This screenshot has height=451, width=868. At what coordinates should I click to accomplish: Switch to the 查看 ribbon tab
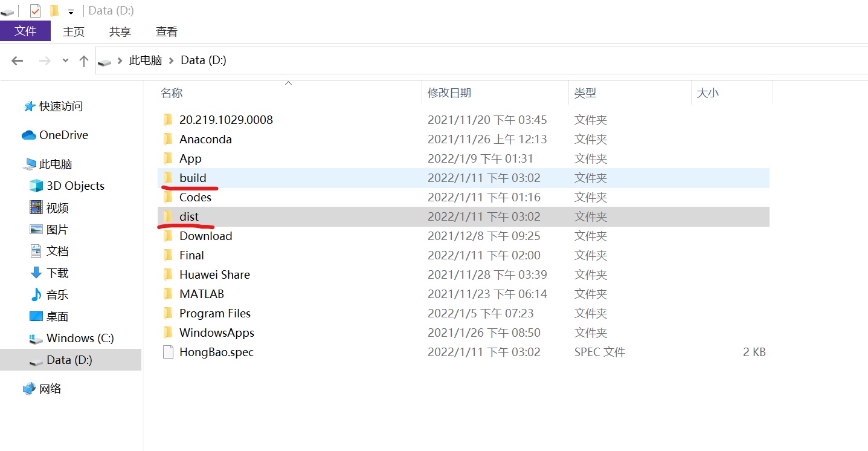point(167,31)
